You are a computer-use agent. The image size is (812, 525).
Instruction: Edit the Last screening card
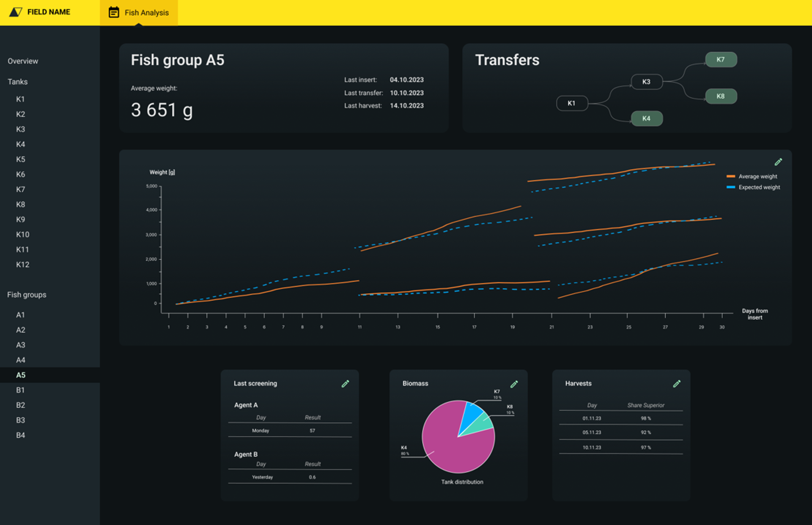(345, 384)
